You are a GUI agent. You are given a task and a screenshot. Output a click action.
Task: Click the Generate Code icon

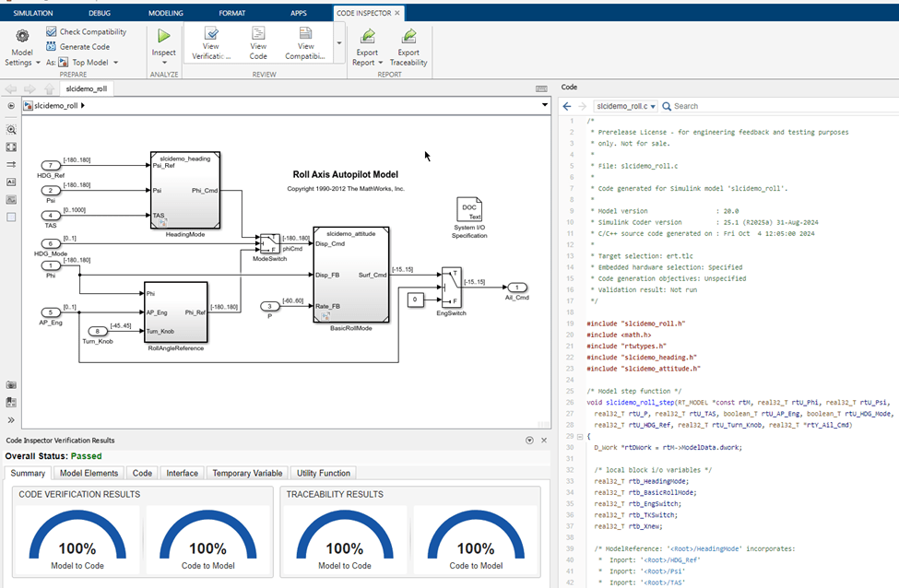53,46
